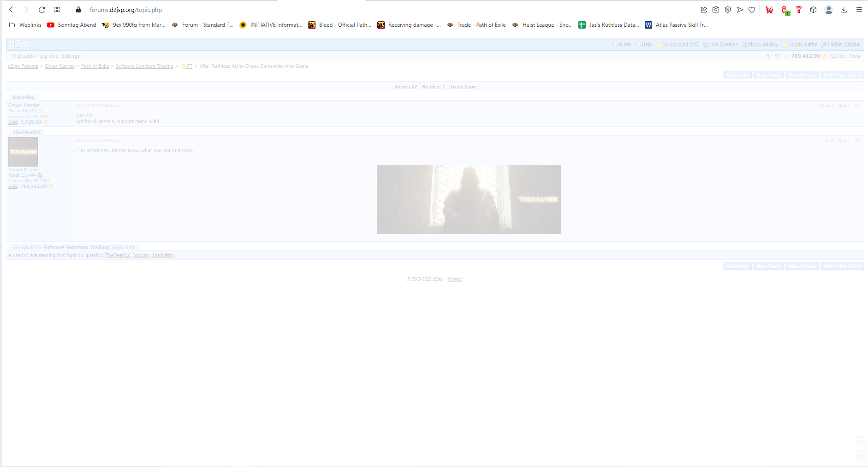Open the Guilds menu

point(838,56)
